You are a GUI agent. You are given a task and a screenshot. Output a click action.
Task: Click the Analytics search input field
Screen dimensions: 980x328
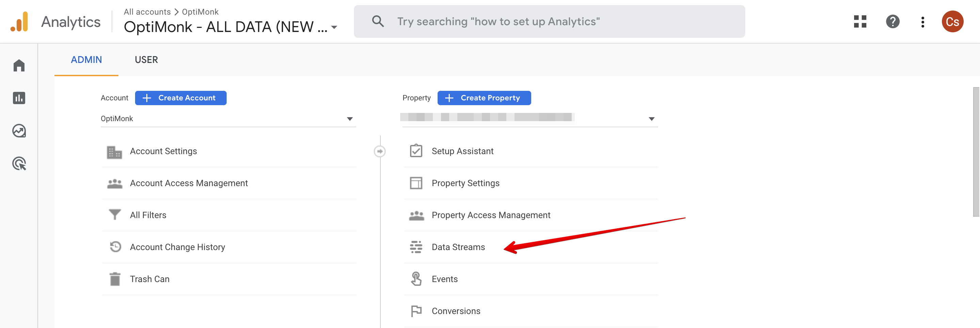(x=549, y=21)
